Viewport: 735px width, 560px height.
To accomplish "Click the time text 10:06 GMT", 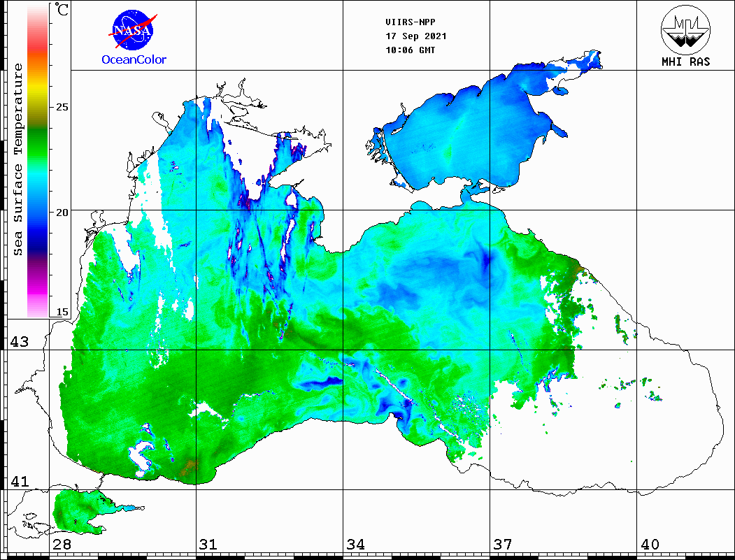I will [410, 50].
